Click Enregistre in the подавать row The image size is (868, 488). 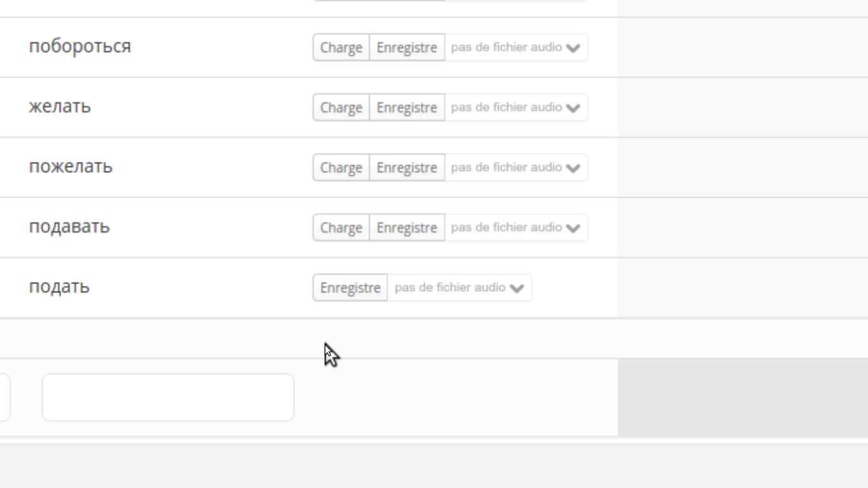coord(407,227)
